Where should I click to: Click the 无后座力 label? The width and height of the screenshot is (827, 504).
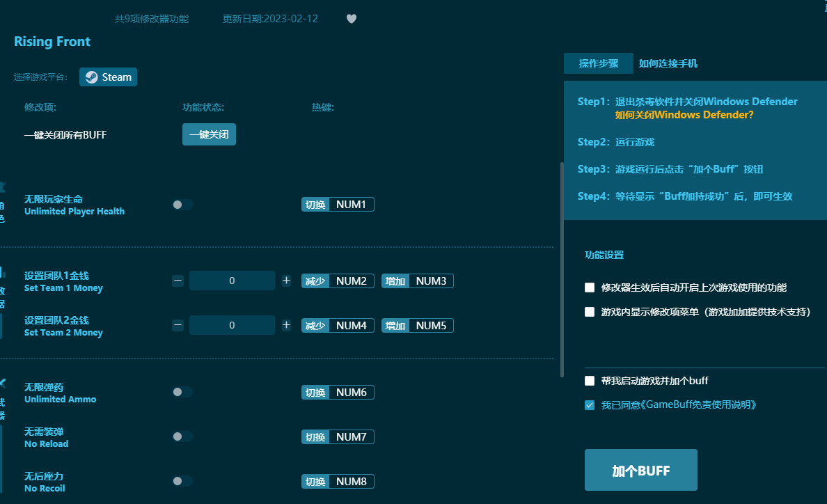(x=44, y=476)
